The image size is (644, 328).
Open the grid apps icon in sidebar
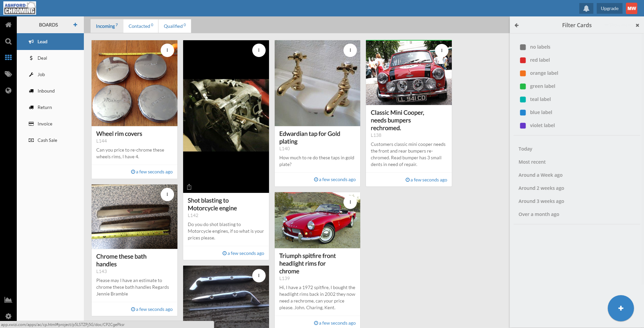8,58
